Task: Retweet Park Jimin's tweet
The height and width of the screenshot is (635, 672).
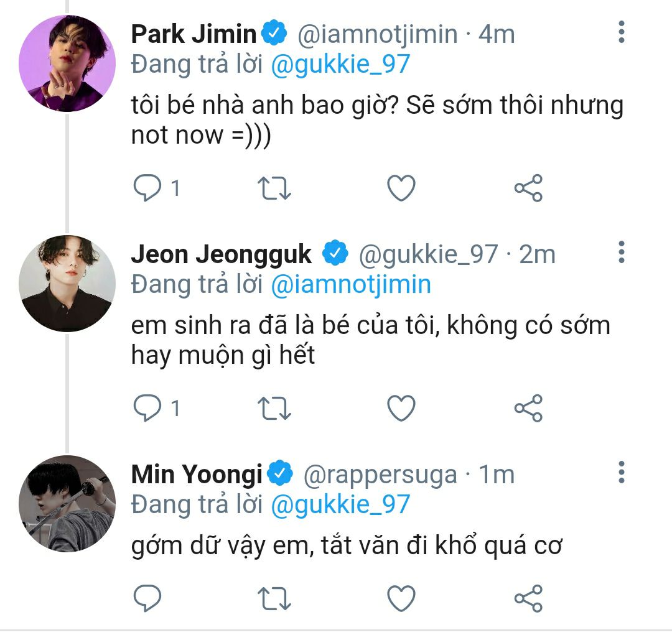Action: tap(274, 188)
